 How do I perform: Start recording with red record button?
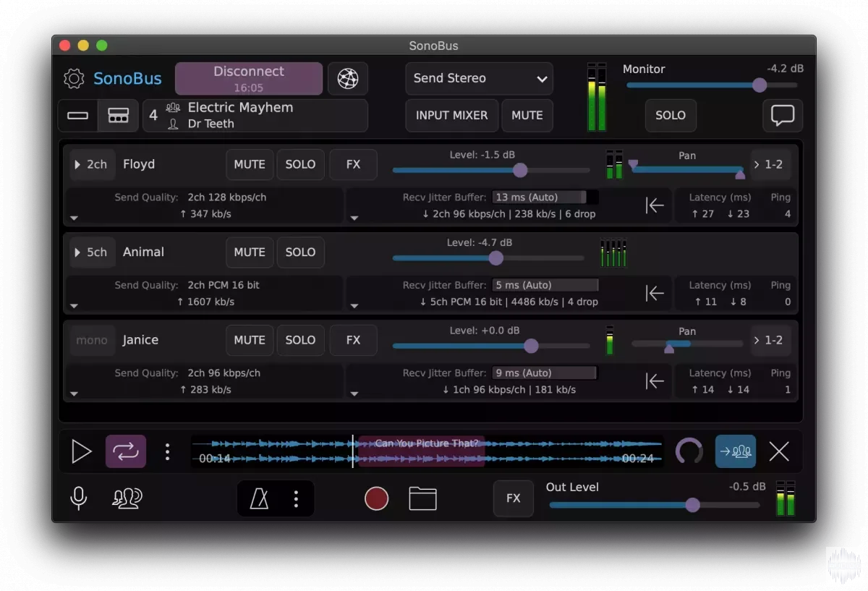pyautogui.click(x=376, y=498)
